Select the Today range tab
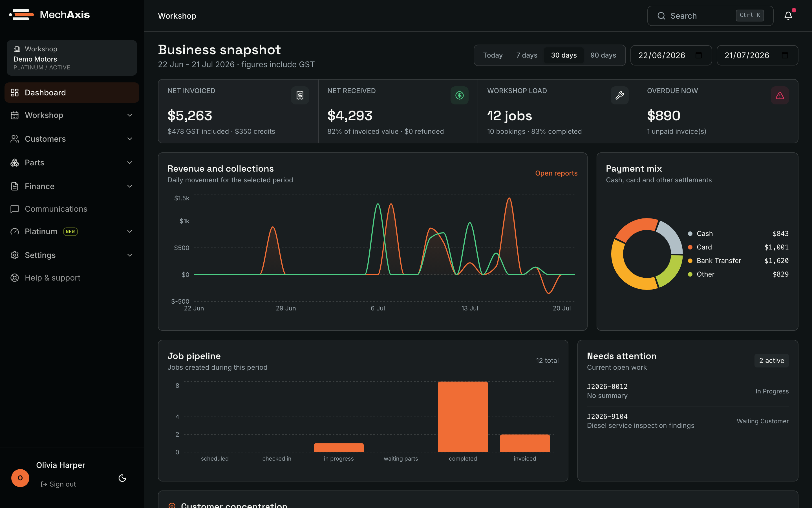Screen dimensions: 812x508 [x=493, y=55]
